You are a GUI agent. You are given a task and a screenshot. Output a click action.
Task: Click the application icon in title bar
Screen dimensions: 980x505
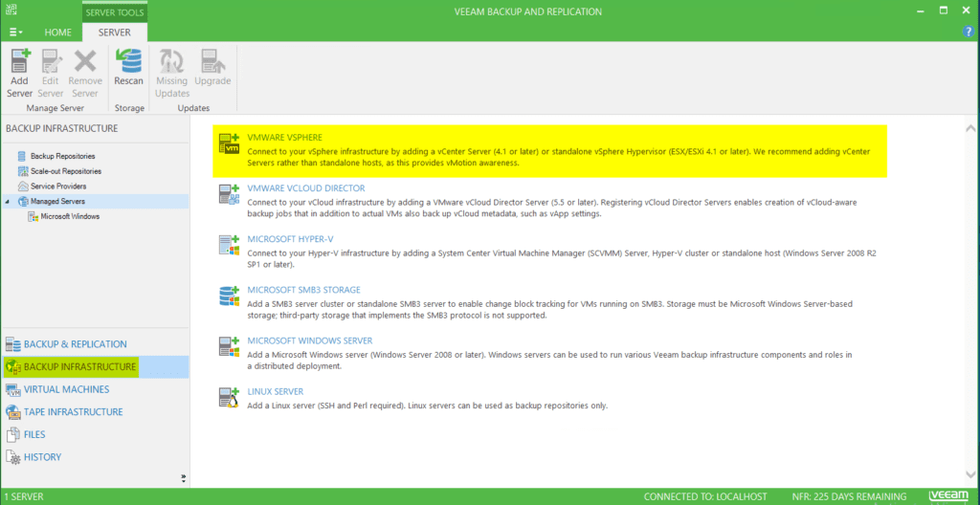(x=11, y=10)
